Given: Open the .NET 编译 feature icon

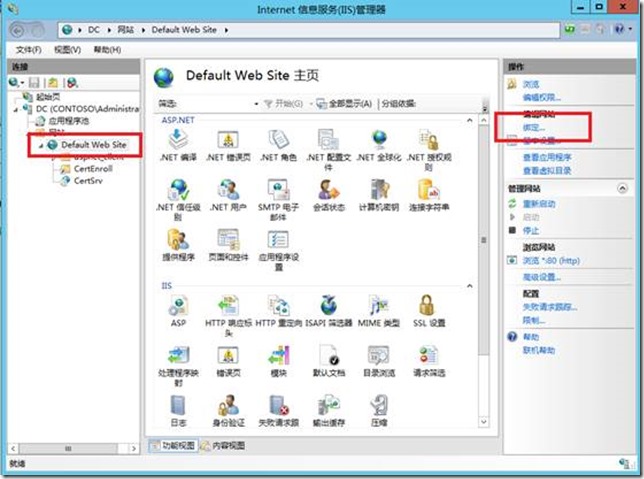Looking at the screenshot, I should pyautogui.click(x=178, y=145).
